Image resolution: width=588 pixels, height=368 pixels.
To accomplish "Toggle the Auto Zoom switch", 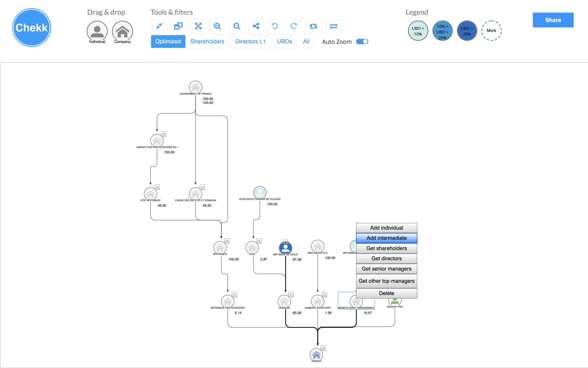I will tap(362, 42).
